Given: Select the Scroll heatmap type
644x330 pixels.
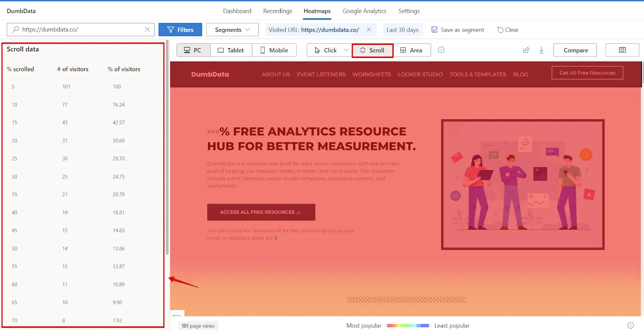Looking at the screenshot, I should coord(372,50).
